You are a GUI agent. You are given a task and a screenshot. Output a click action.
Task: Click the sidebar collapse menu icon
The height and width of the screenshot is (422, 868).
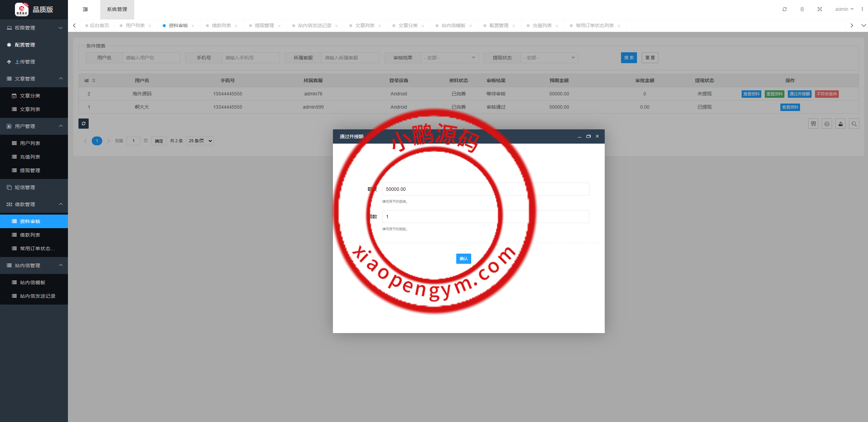click(85, 10)
